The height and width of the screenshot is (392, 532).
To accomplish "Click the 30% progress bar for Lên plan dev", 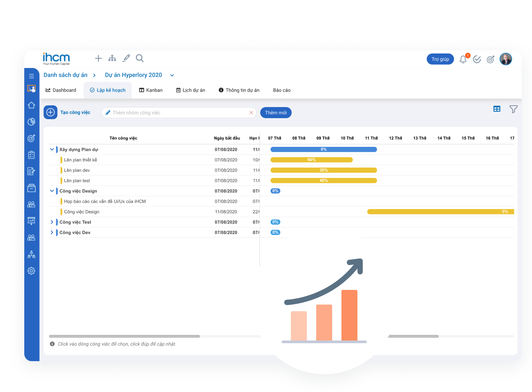I will (324, 170).
